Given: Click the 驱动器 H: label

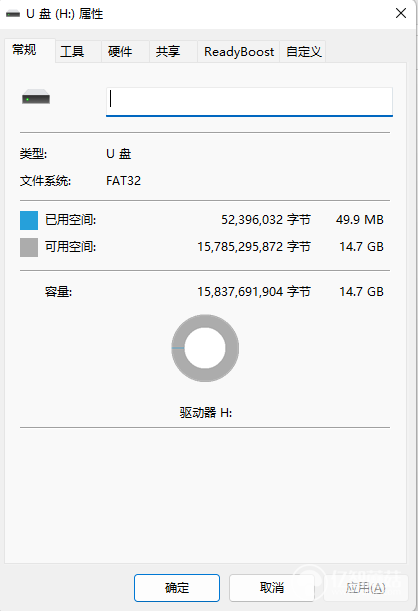Looking at the screenshot, I should coord(206,412).
